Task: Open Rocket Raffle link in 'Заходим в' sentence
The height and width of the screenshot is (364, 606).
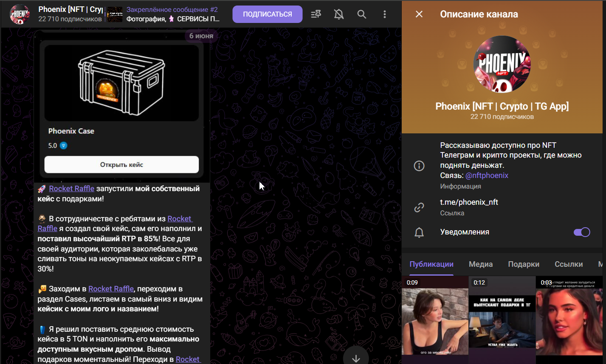Action: (111, 289)
